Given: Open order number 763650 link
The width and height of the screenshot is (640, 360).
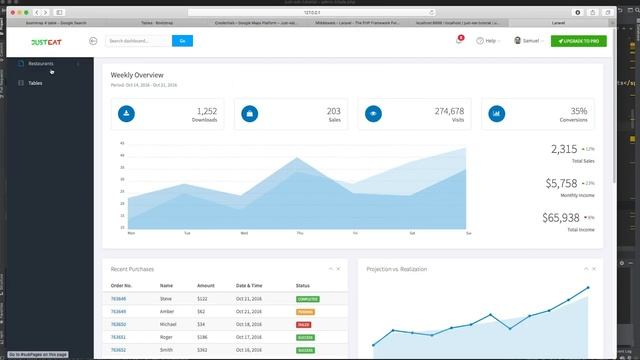Looking at the screenshot, I should 118,324.
